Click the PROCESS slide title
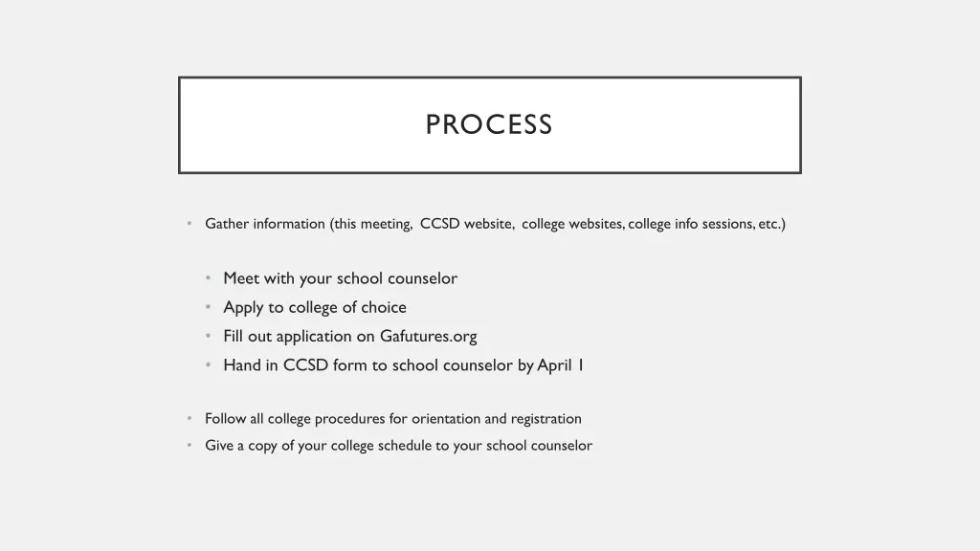This screenshot has width=980, height=551. 489,124
